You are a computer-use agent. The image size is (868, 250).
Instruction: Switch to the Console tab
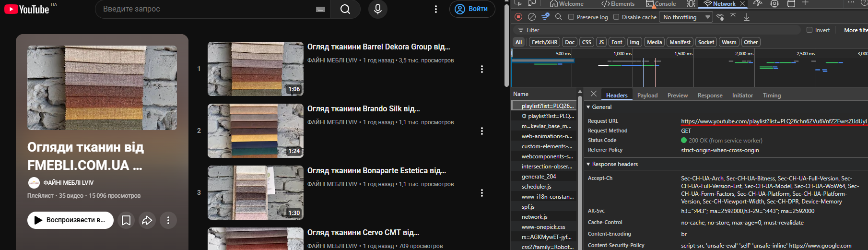coord(661,3)
